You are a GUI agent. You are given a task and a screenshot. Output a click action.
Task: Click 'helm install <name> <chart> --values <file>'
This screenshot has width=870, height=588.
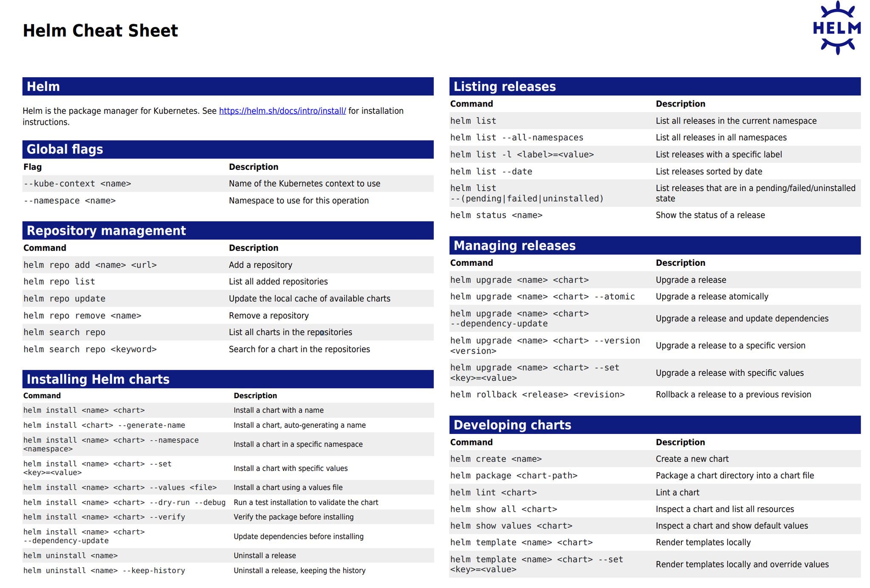(x=120, y=487)
